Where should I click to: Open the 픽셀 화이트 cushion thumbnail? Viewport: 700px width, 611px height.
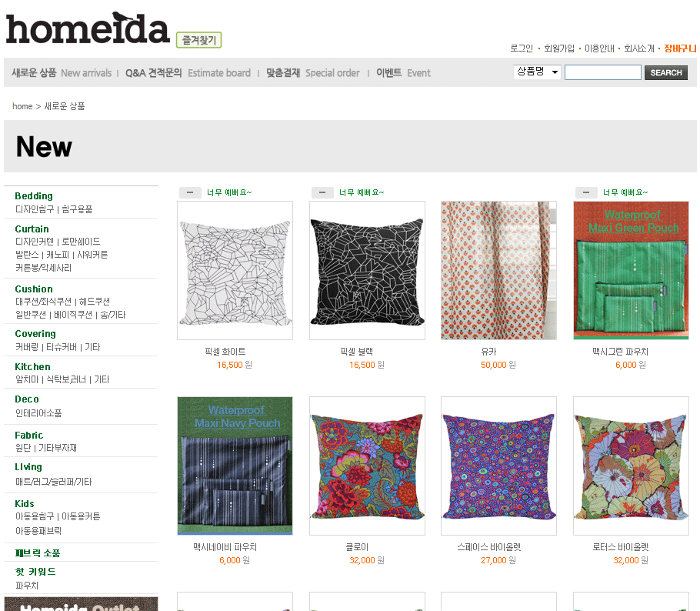tap(235, 270)
